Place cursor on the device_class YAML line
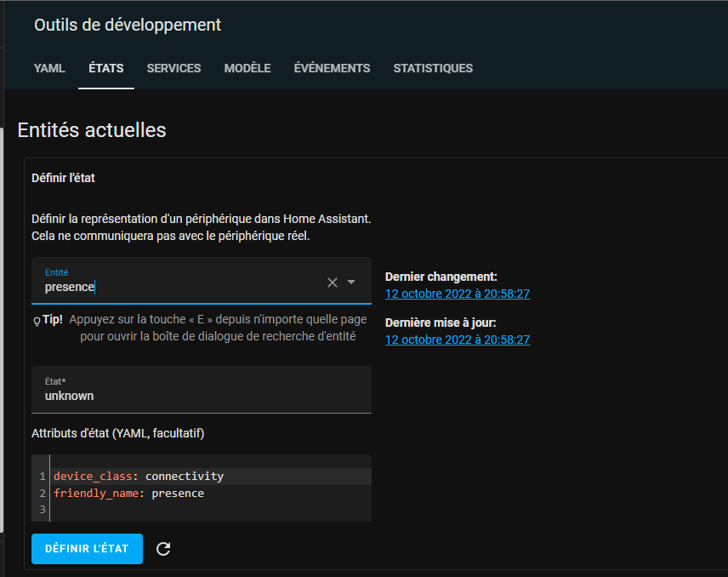Viewport: 728px width, 577px height. [138, 476]
